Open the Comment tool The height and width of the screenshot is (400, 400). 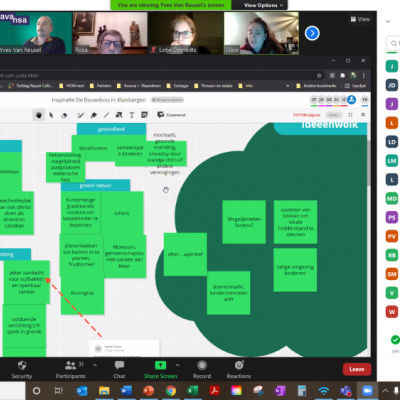point(171,115)
